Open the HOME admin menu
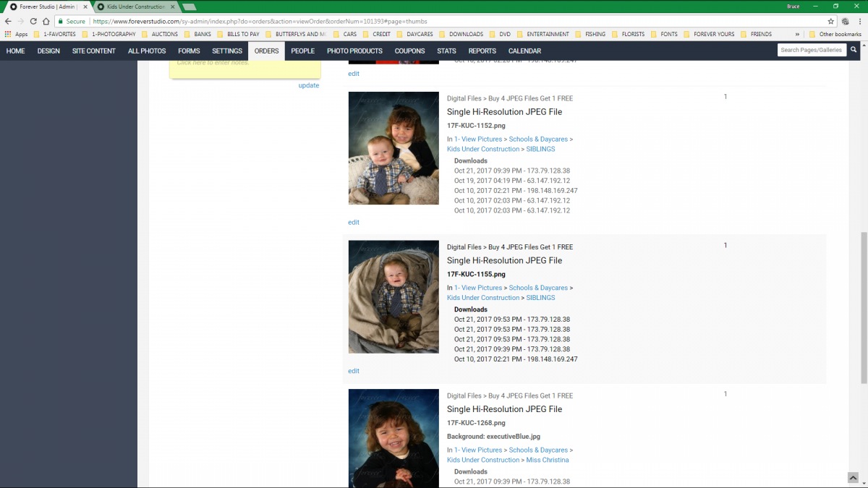 (x=15, y=51)
